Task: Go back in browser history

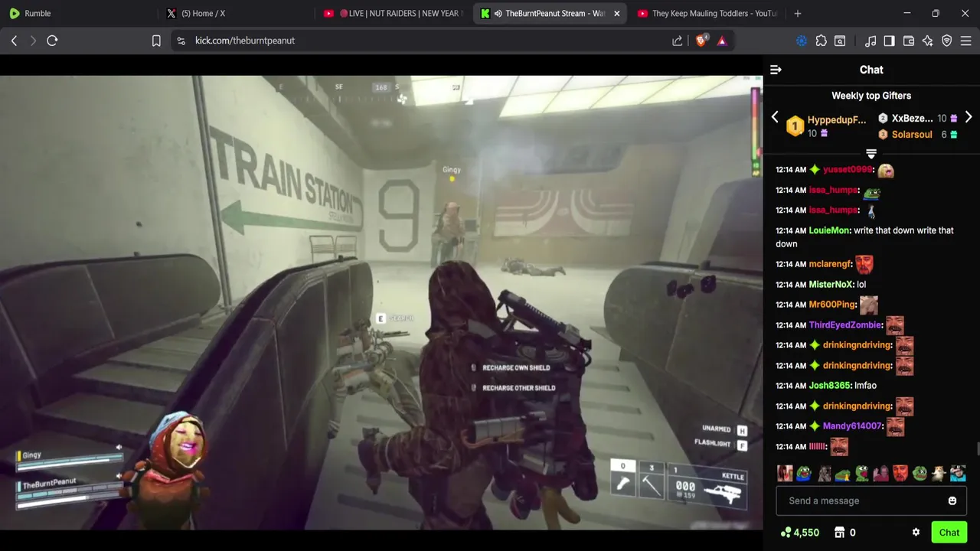Action: coord(14,41)
